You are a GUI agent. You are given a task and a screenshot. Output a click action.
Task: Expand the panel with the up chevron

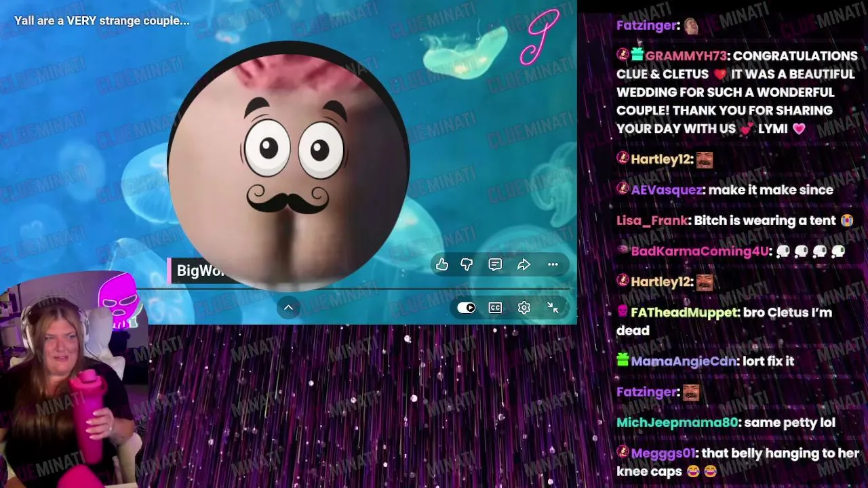(x=288, y=308)
